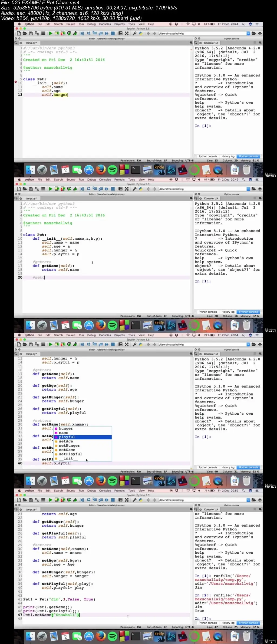The image size is (277, 644).
Task: Click the Trash dock icon below the 20:59 frame
Action: click(246, 636)
